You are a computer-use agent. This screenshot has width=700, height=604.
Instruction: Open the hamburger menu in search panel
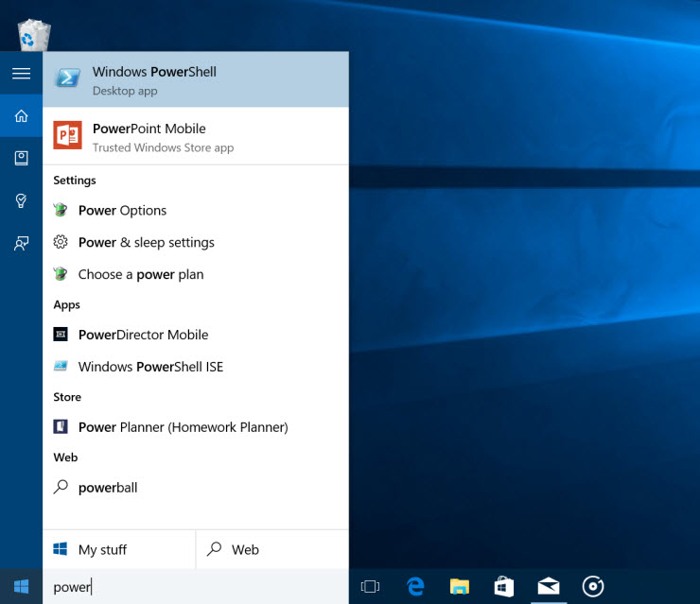coord(21,74)
